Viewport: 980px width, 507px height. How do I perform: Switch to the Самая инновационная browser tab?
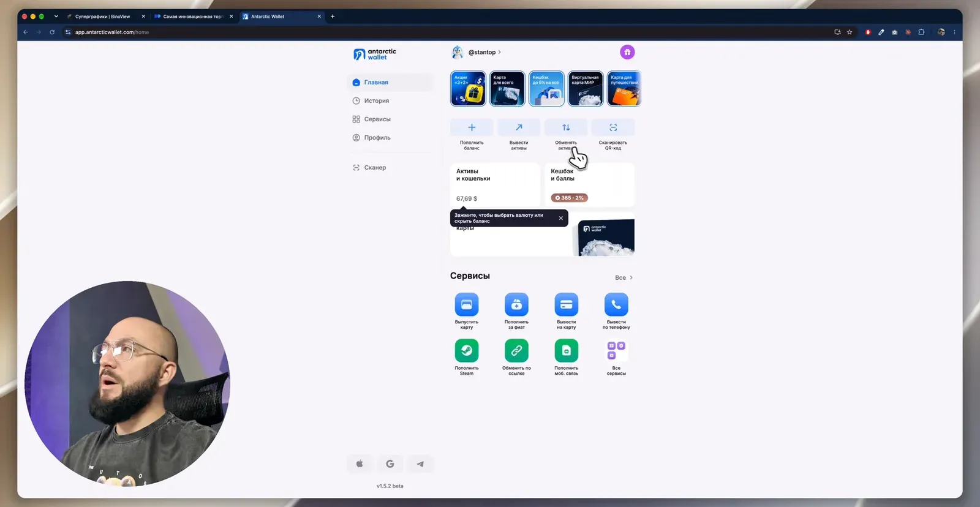(193, 17)
